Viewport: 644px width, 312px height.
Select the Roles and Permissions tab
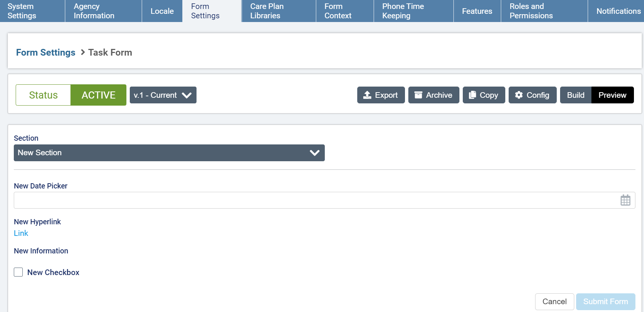(x=531, y=11)
